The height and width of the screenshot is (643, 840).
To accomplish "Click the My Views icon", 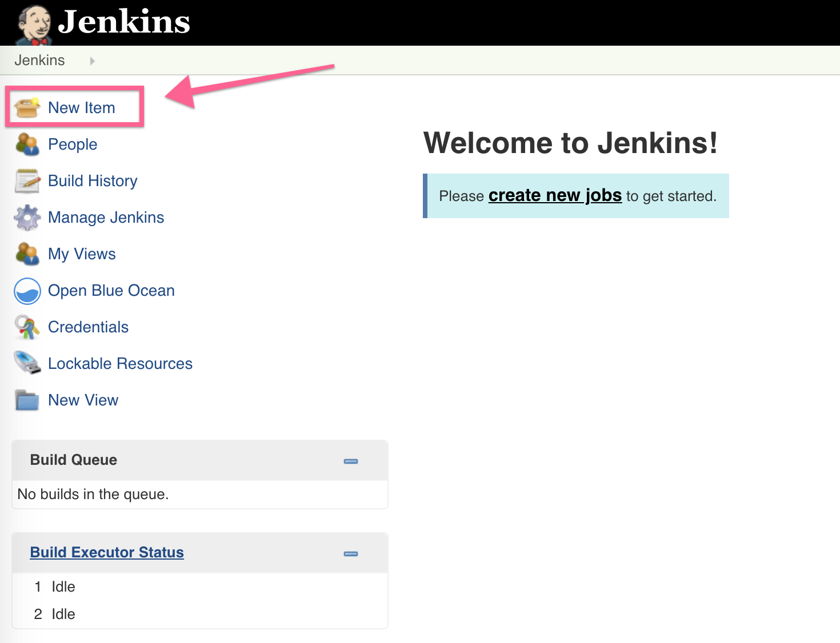I will (x=27, y=254).
